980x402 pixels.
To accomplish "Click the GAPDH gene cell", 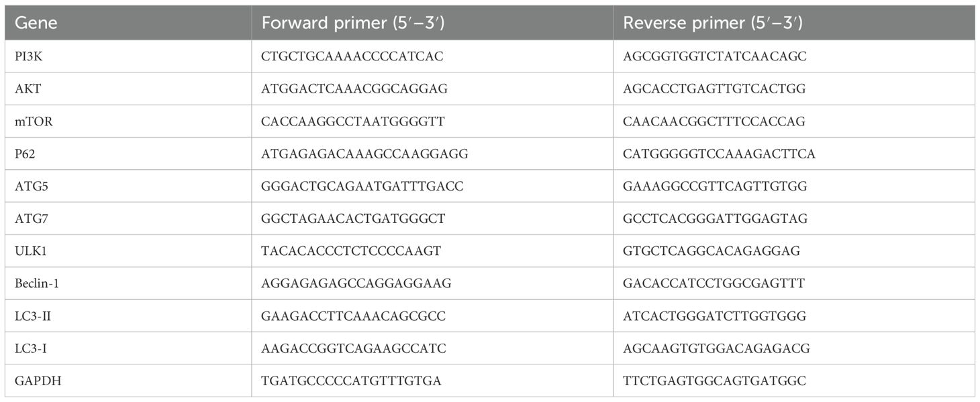I will click(x=33, y=381).
